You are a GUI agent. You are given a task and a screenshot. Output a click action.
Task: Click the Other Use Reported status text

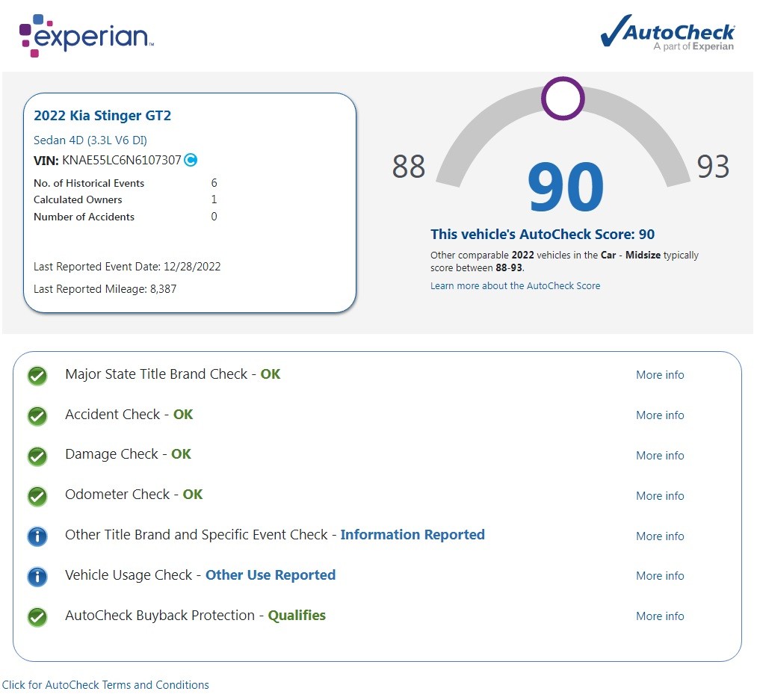click(x=271, y=575)
